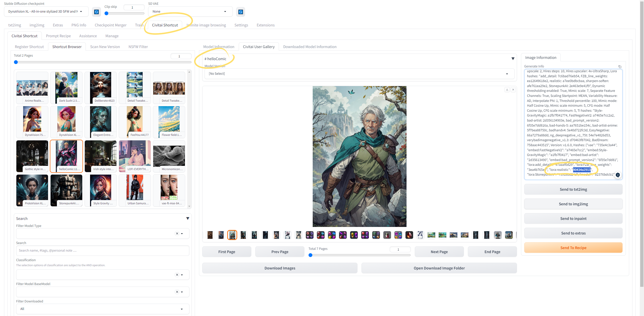
Task: Open the SD VAE dropdown
Action: point(190,12)
